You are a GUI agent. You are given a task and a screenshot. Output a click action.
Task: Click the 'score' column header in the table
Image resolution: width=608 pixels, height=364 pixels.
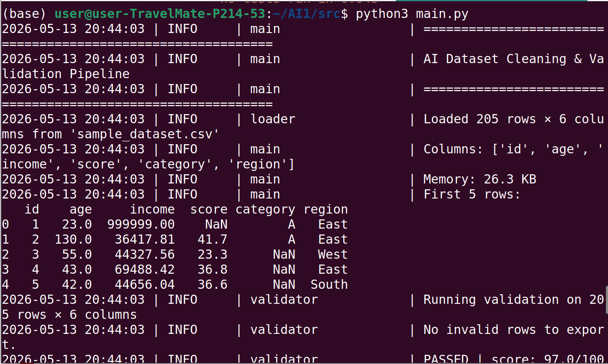pyautogui.click(x=209, y=209)
